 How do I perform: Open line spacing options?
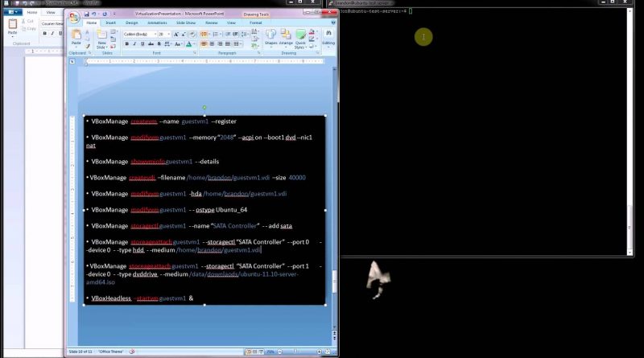[x=245, y=34]
